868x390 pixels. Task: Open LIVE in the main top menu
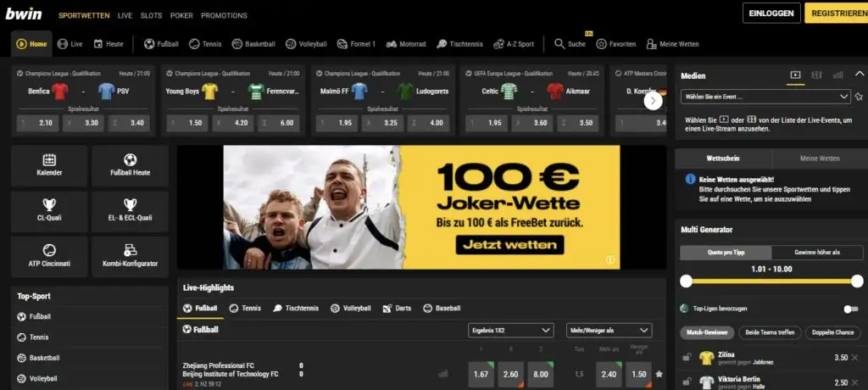[x=125, y=15]
